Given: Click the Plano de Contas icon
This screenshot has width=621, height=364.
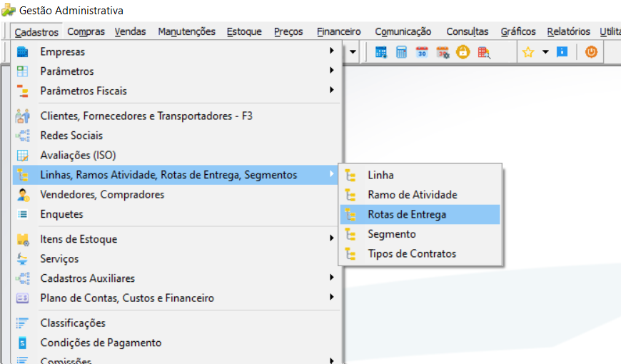Looking at the screenshot, I should [x=23, y=298].
